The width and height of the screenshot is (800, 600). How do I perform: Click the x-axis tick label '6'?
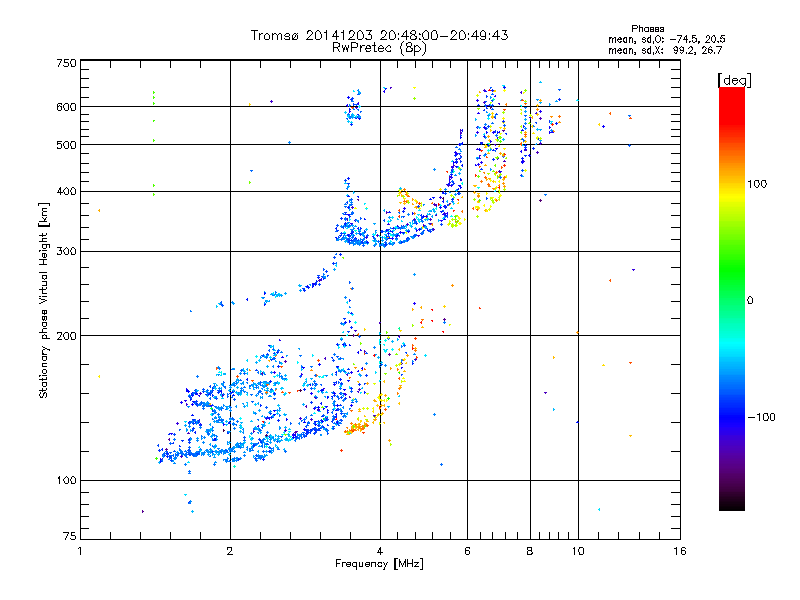coord(467,551)
